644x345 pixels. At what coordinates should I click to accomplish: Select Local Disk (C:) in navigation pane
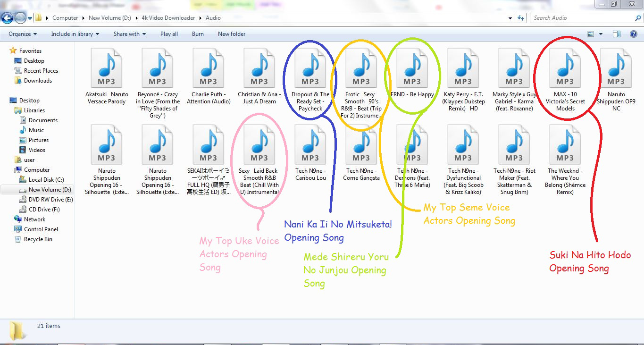point(46,180)
